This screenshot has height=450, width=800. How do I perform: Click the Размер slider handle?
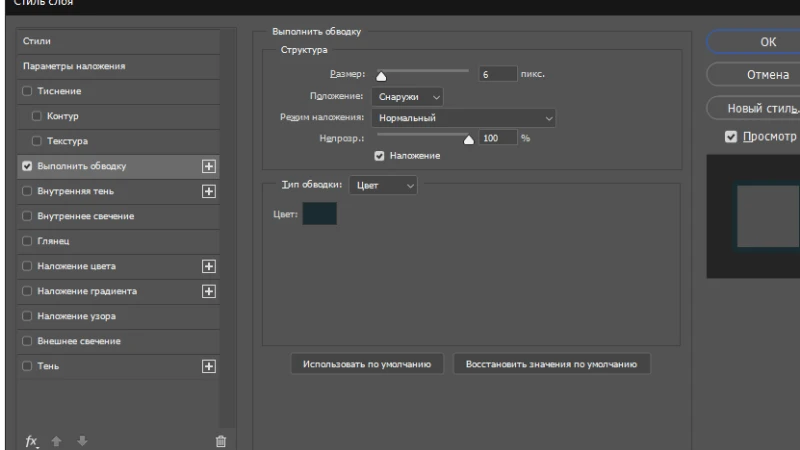tap(381, 77)
